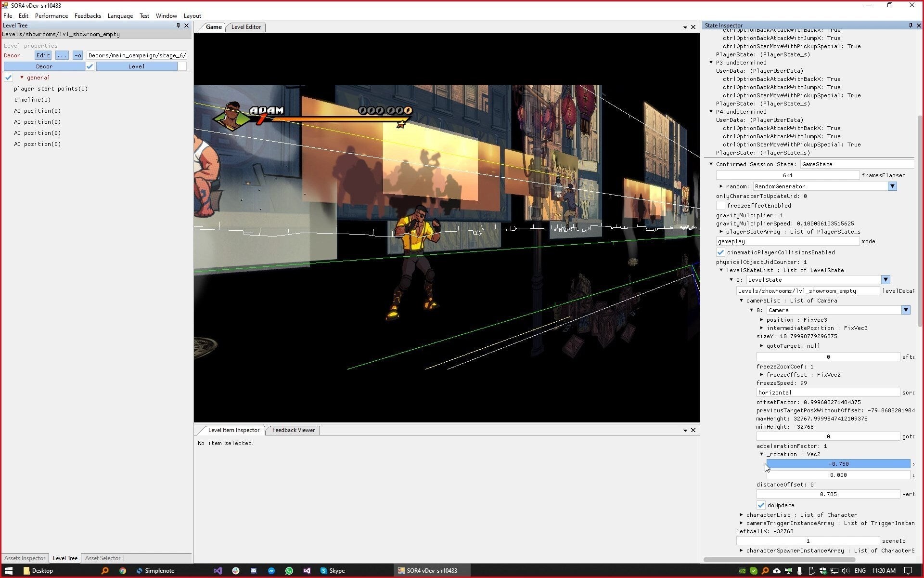Open the RandomGenerator dropdown
Viewport: 924px width, 578px height.
(892, 186)
